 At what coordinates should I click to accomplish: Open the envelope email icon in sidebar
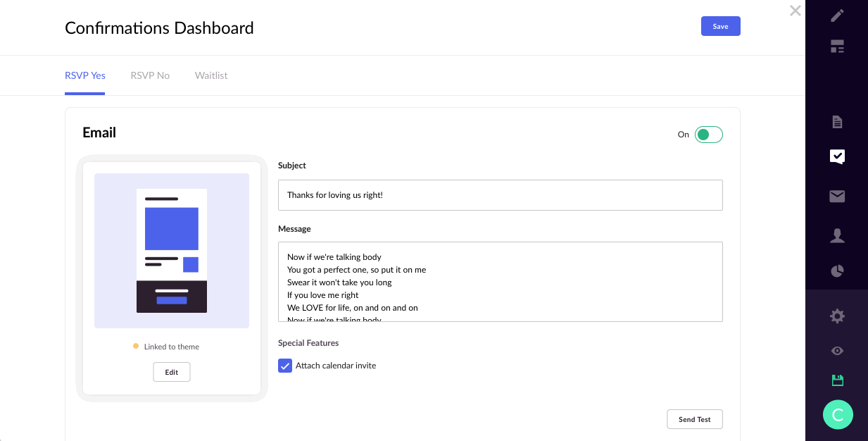[x=837, y=197]
